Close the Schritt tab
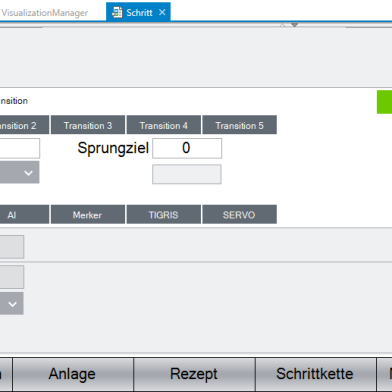 point(162,12)
